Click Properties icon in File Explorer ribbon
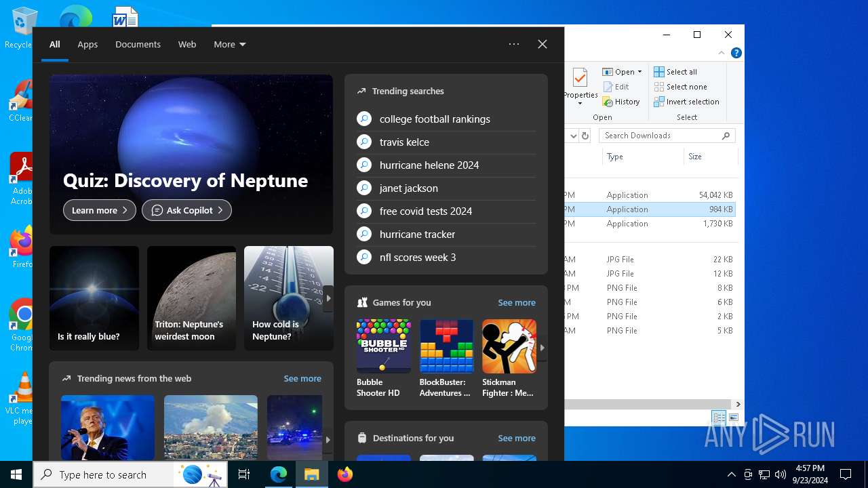The height and width of the screenshot is (488, 868). (x=580, y=78)
